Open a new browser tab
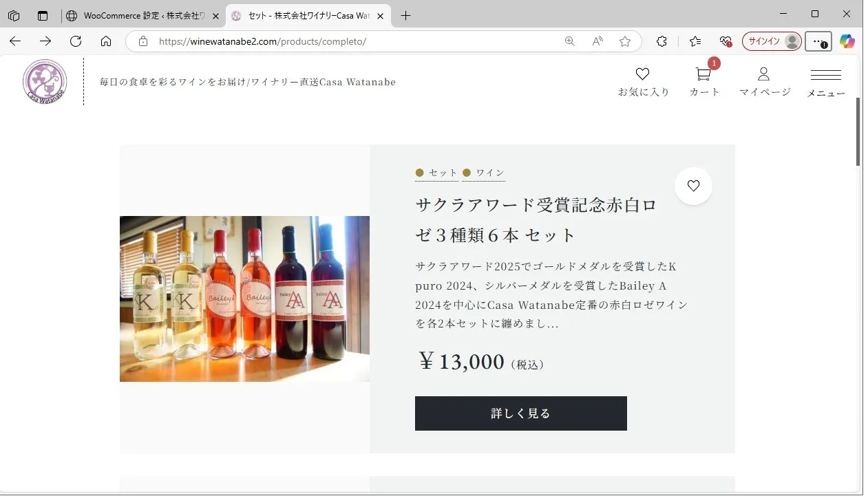 coord(405,15)
